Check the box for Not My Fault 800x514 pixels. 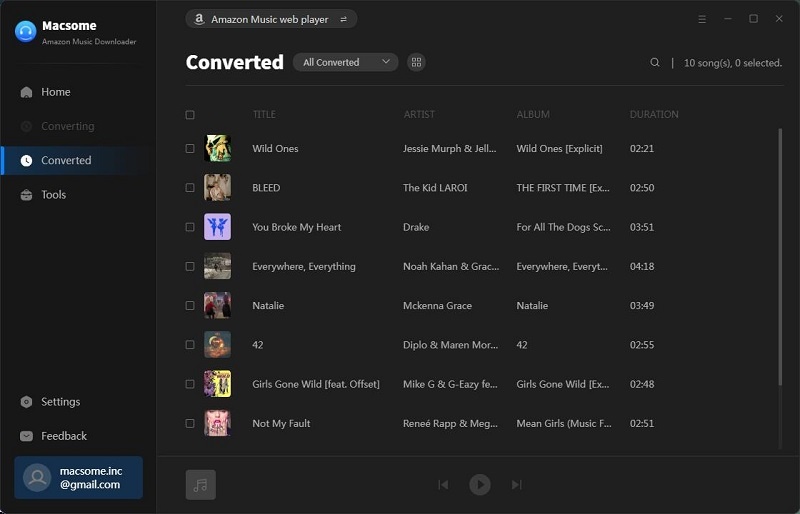pos(190,424)
